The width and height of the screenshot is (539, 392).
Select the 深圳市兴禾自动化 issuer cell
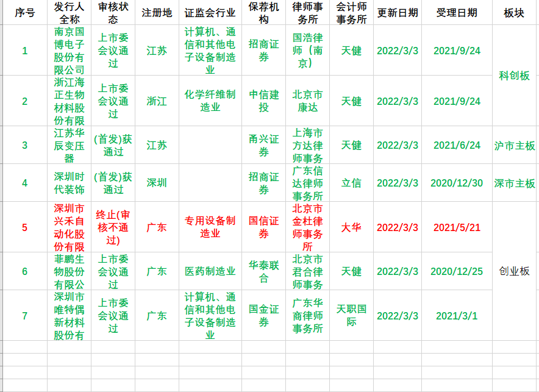click(69, 227)
